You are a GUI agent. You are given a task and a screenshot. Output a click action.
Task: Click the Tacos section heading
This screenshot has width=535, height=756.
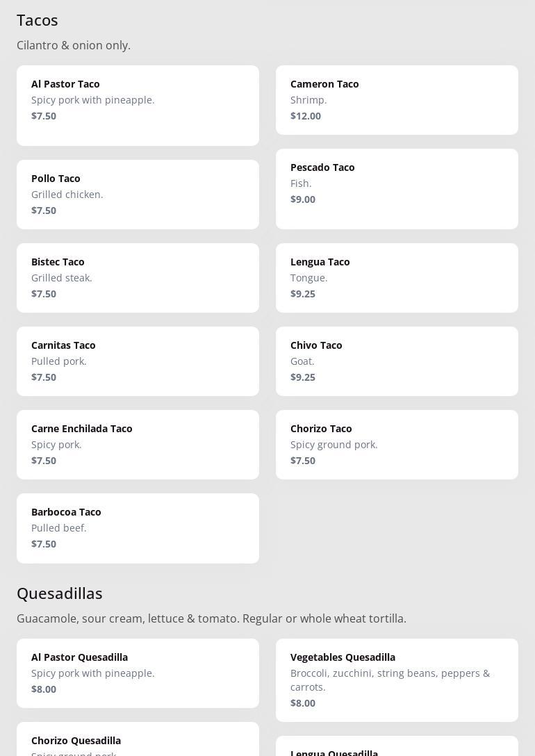(x=37, y=21)
